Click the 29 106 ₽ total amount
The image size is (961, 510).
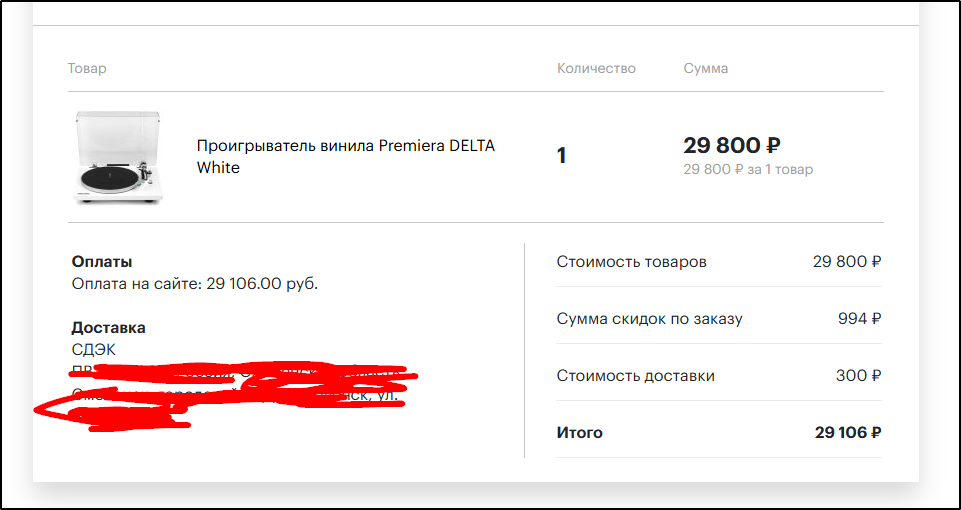pyautogui.click(x=847, y=433)
